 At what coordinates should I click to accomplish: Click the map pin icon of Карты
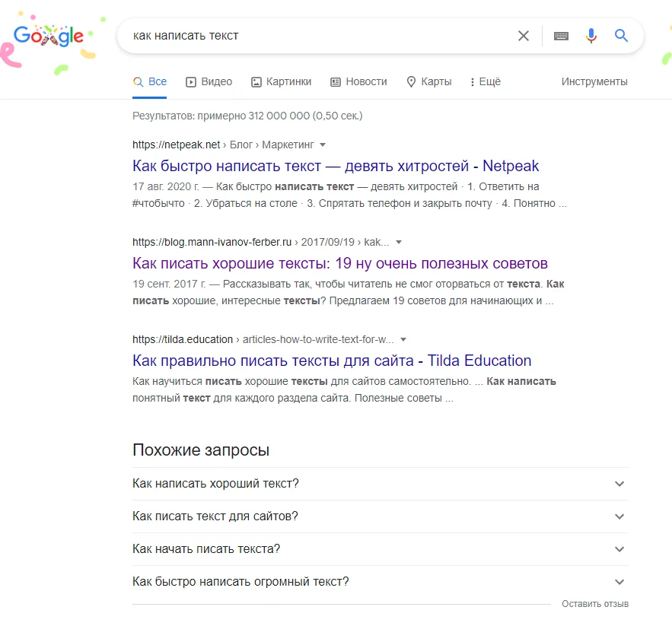(x=412, y=82)
